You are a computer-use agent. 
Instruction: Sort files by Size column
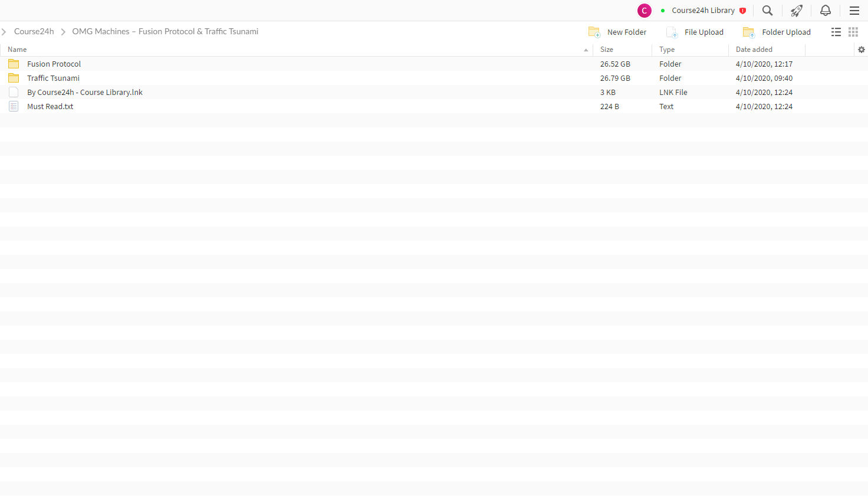607,50
